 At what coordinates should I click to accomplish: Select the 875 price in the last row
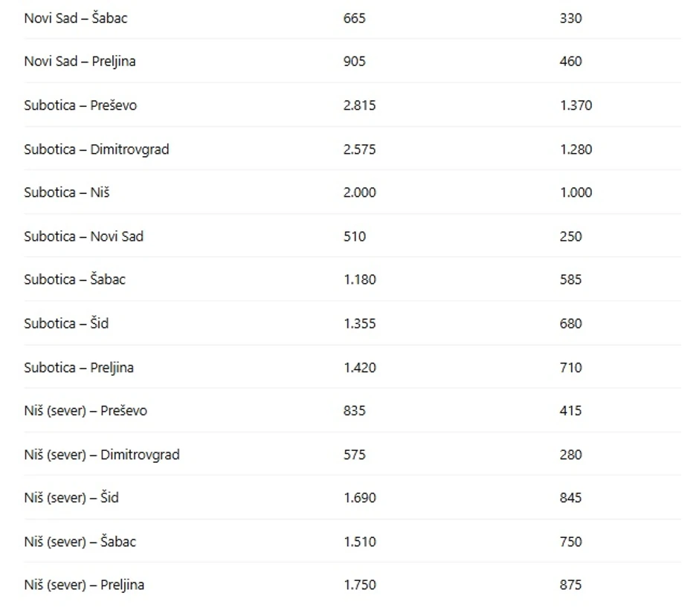(x=570, y=585)
